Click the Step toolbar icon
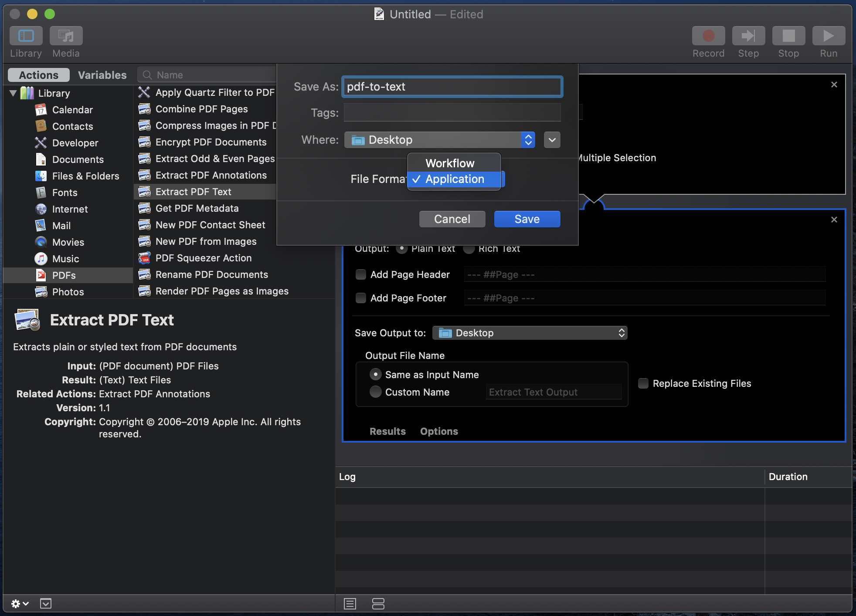This screenshot has width=856, height=616. pyautogui.click(x=748, y=36)
